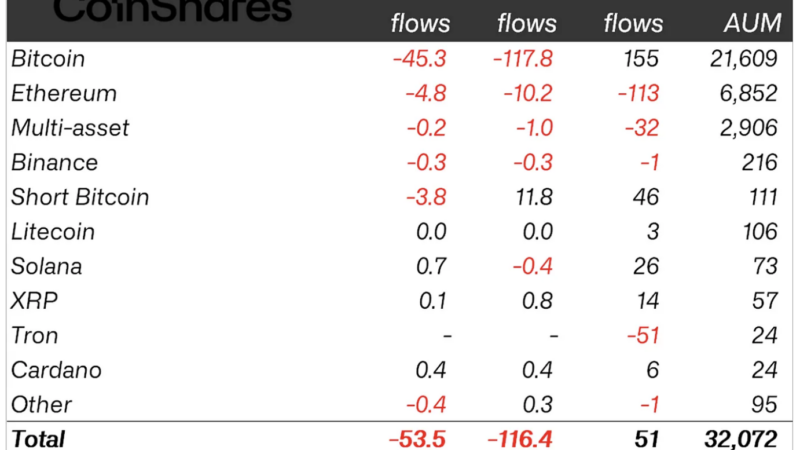The height and width of the screenshot is (450, 800).
Task: Select the Litecoin row label
Action: coord(53,232)
